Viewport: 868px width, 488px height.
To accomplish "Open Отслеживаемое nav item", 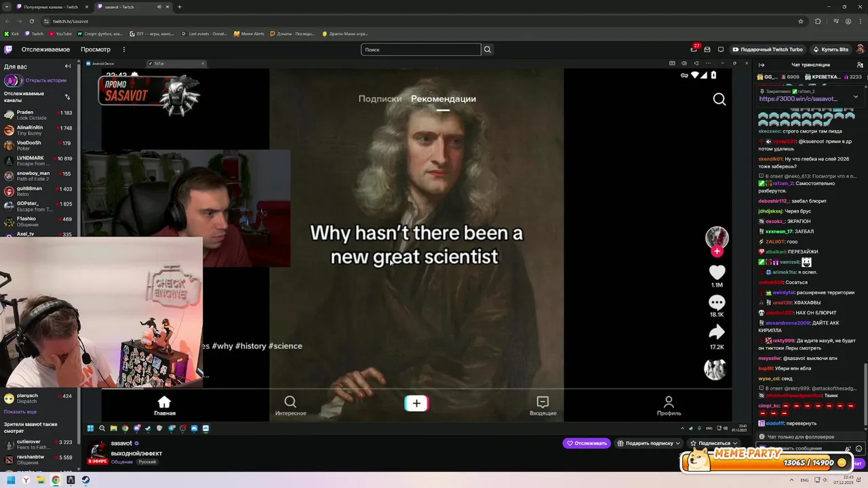I will tap(45, 49).
